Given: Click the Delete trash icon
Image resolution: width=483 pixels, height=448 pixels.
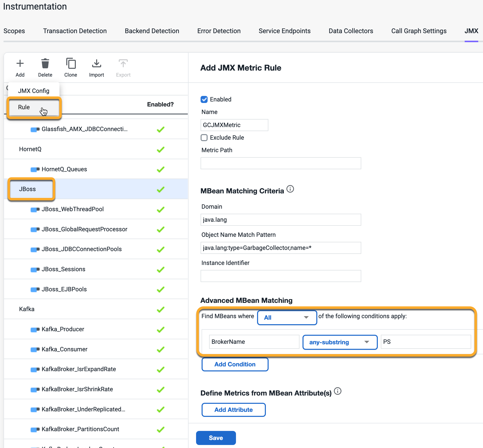Looking at the screenshot, I should 45,64.
